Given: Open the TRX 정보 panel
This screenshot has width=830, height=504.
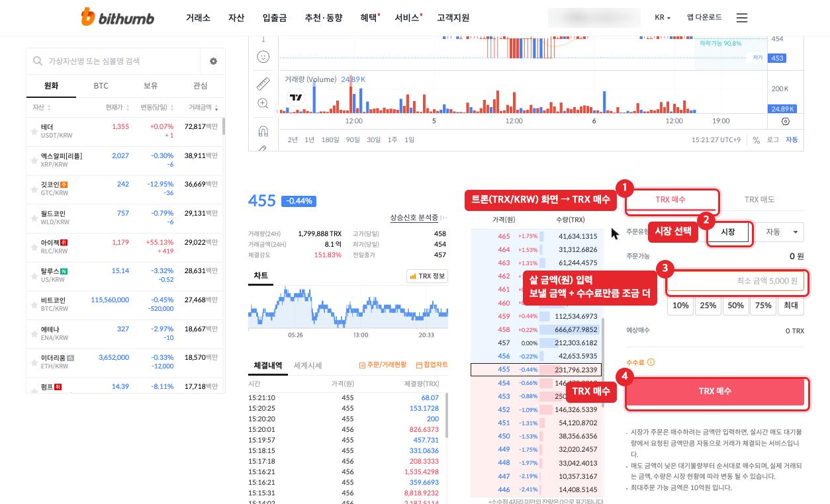Looking at the screenshot, I should click(428, 276).
